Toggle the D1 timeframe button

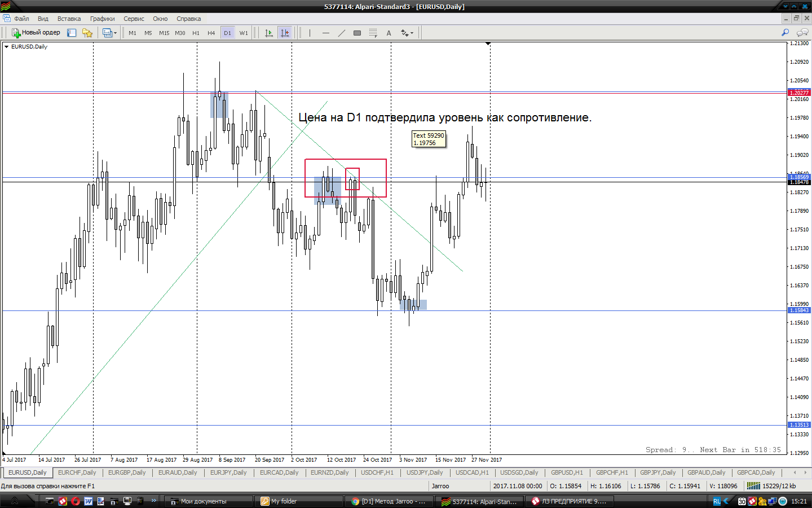click(227, 33)
